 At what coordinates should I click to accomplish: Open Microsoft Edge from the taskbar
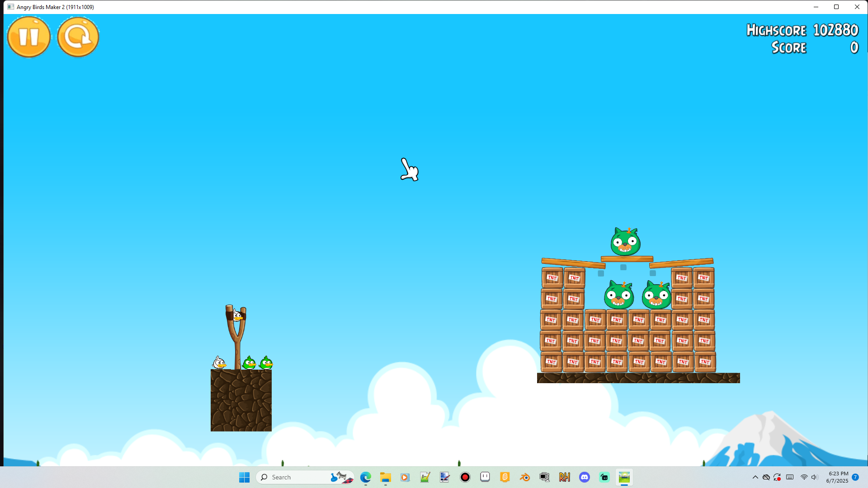[x=365, y=477]
